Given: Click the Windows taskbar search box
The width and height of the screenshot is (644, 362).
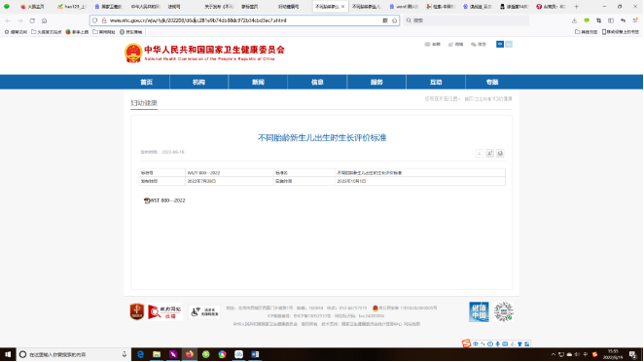Looking at the screenshot, I should pyautogui.click(x=74, y=354).
